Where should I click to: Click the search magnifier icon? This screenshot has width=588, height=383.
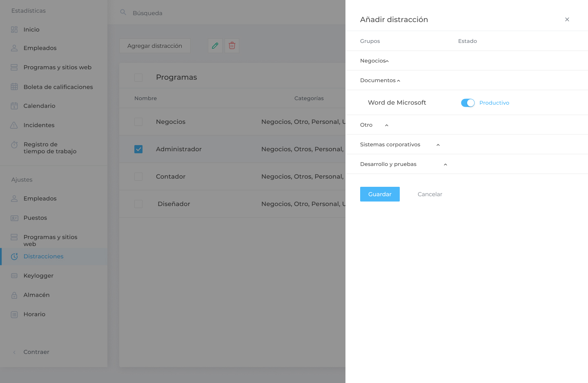123,12
